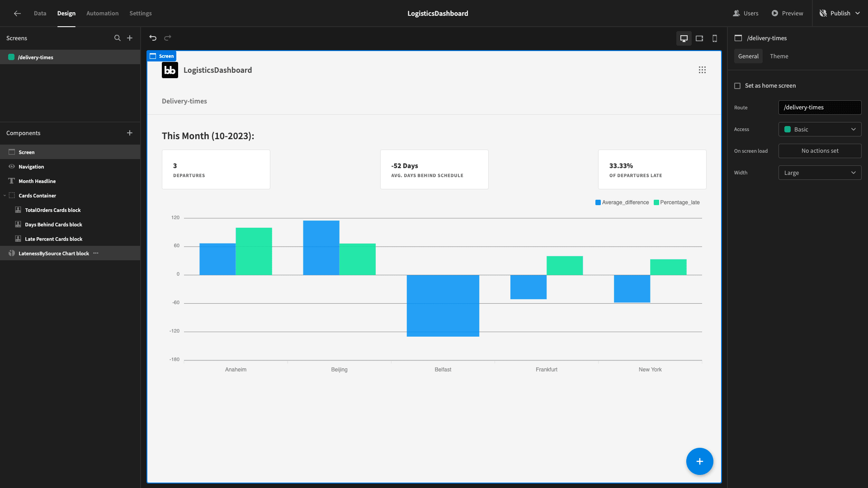868x488 pixels.
Task: Click No actions set button
Action: pyautogui.click(x=820, y=151)
